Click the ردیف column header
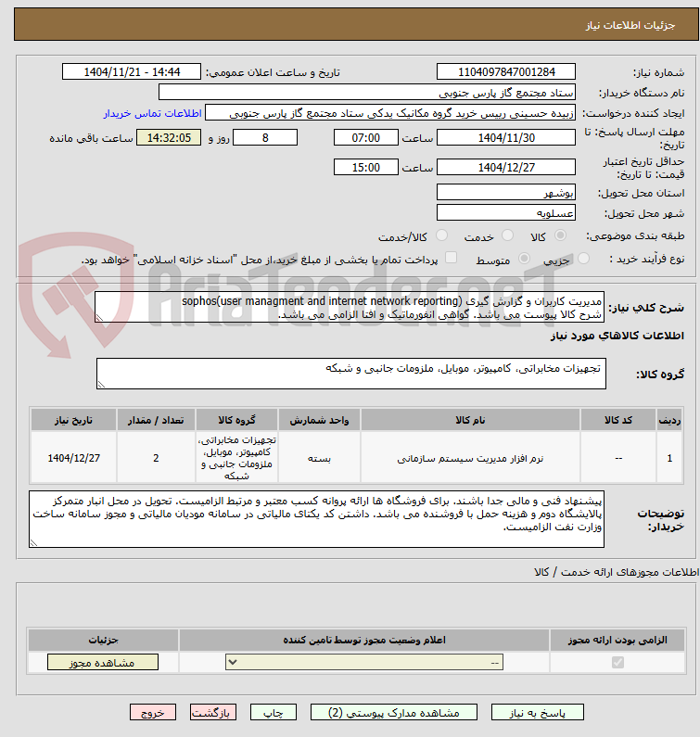700x737 pixels. (669, 420)
